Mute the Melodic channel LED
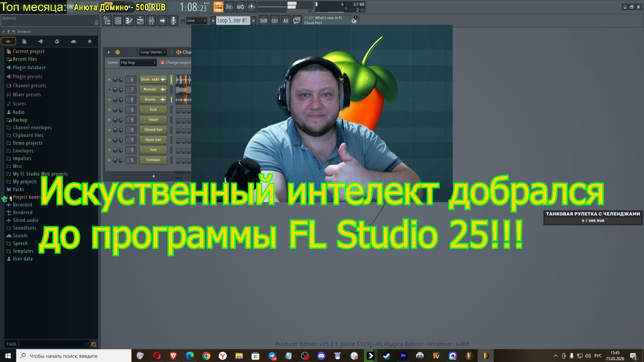Image resolution: width=644 pixels, height=362 pixels. point(109,90)
